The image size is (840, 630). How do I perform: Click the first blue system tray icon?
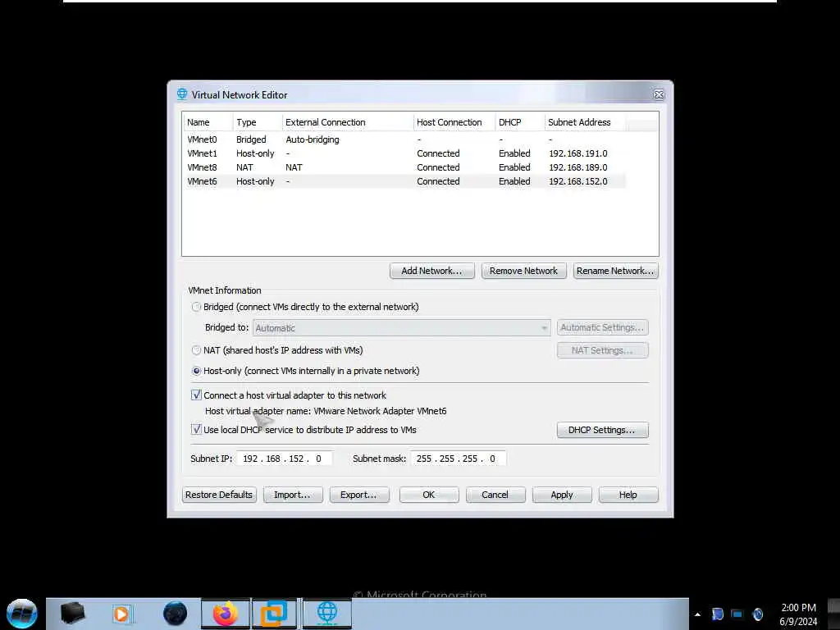coord(717,614)
